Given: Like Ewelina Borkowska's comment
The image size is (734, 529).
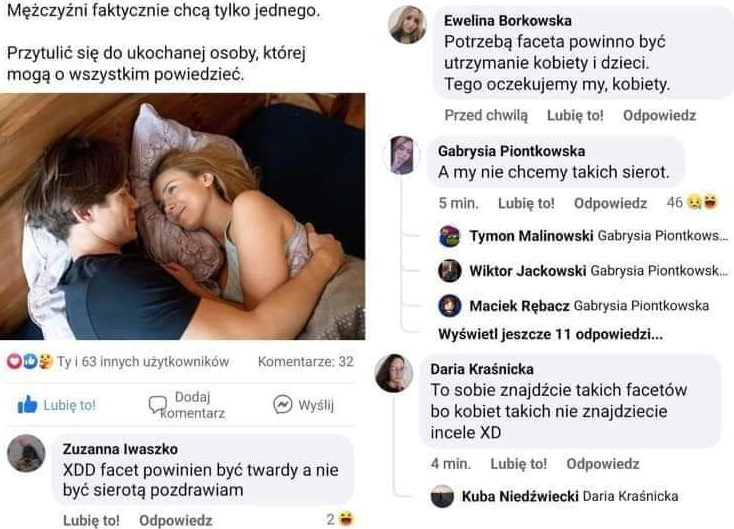Looking at the screenshot, I should (x=575, y=115).
